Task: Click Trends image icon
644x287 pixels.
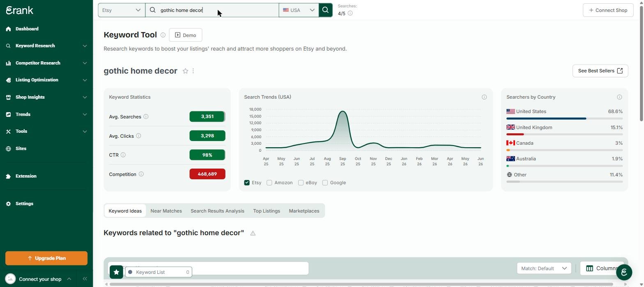Action: (x=8, y=114)
